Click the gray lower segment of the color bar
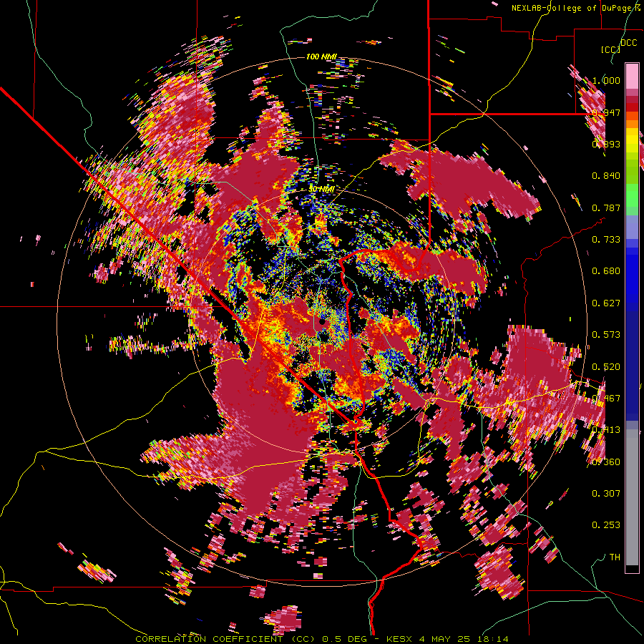 tap(632, 497)
